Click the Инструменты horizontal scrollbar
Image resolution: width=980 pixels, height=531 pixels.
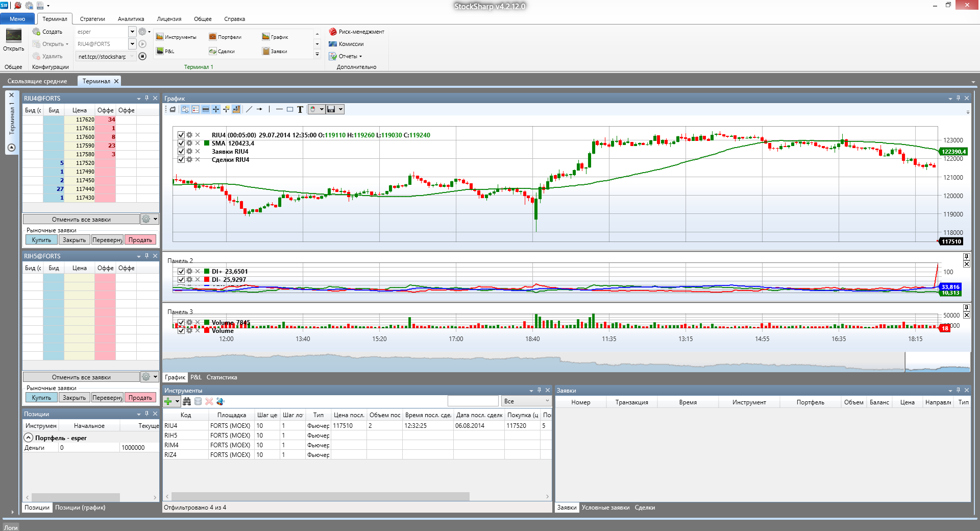tap(320, 496)
